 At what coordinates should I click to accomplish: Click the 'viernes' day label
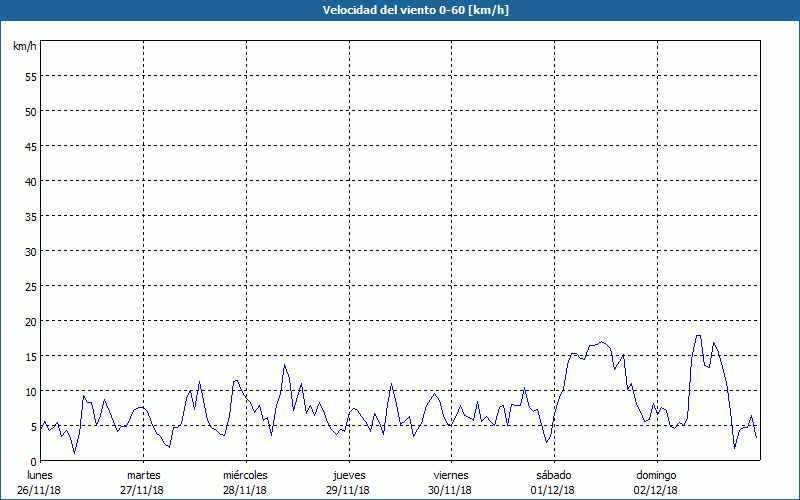451,475
